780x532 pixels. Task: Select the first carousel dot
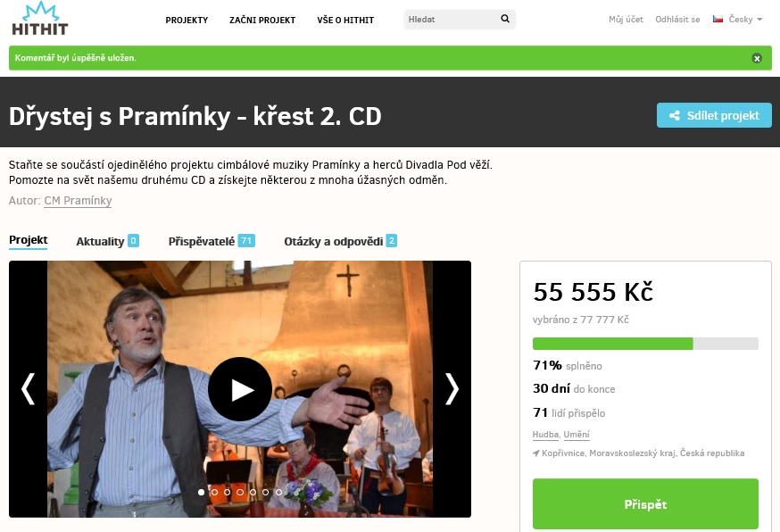click(201, 492)
